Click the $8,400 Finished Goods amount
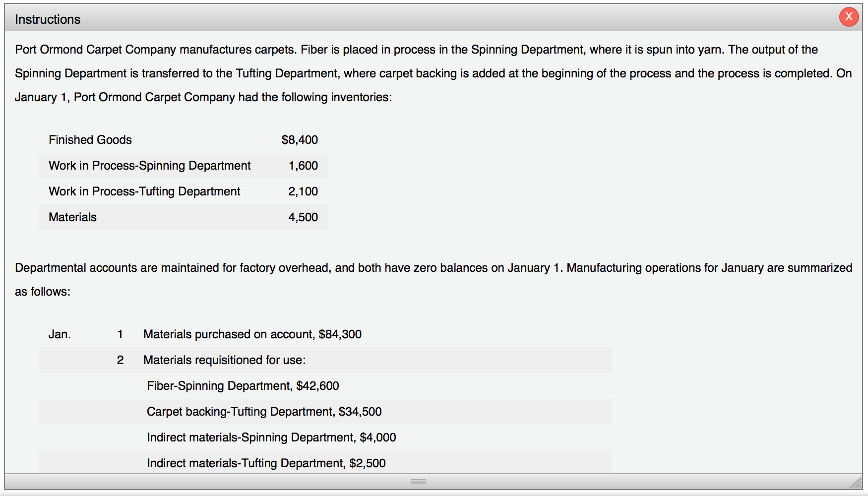This screenshot has width=868, height=496. coord(300,140)
